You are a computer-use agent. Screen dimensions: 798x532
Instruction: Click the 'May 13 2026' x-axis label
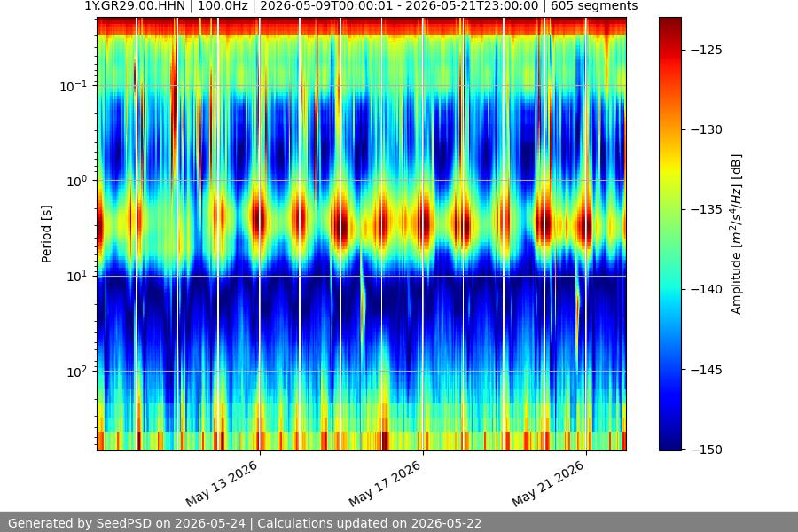(x=222, y=483)
